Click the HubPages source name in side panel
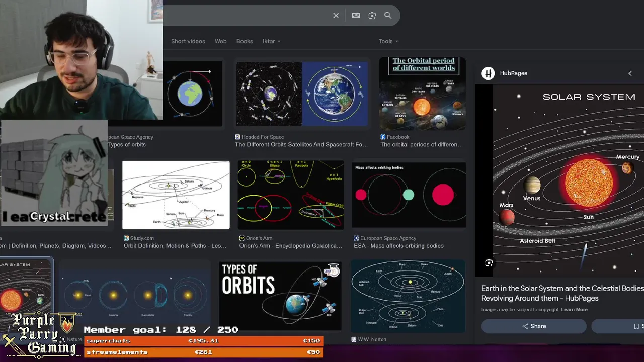This screenshot has width=644, height=362. coord(514,73)
